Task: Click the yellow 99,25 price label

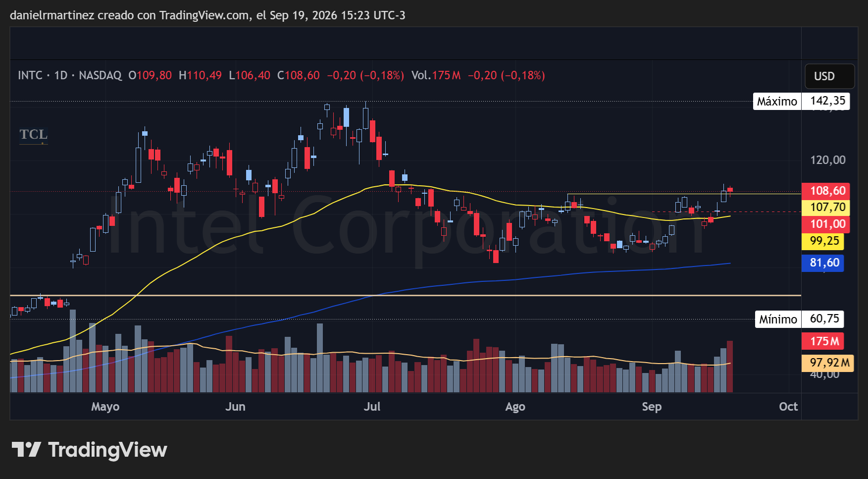Action: click(x=823, y=241)
